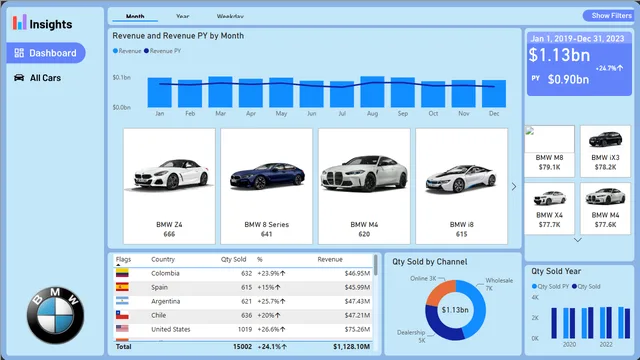Expand more models with down chevron

tap(578, 240)
